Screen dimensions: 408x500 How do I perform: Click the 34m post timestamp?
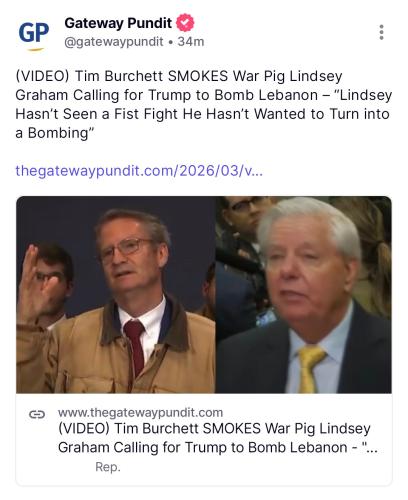pos(191,42)
